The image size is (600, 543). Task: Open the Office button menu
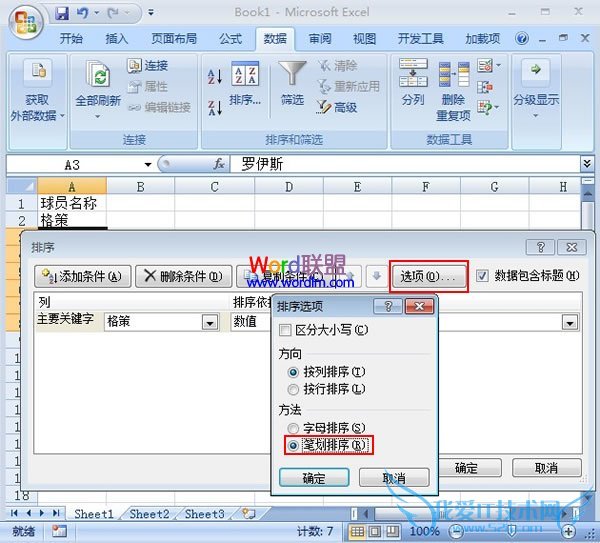(x=26, y=21)
